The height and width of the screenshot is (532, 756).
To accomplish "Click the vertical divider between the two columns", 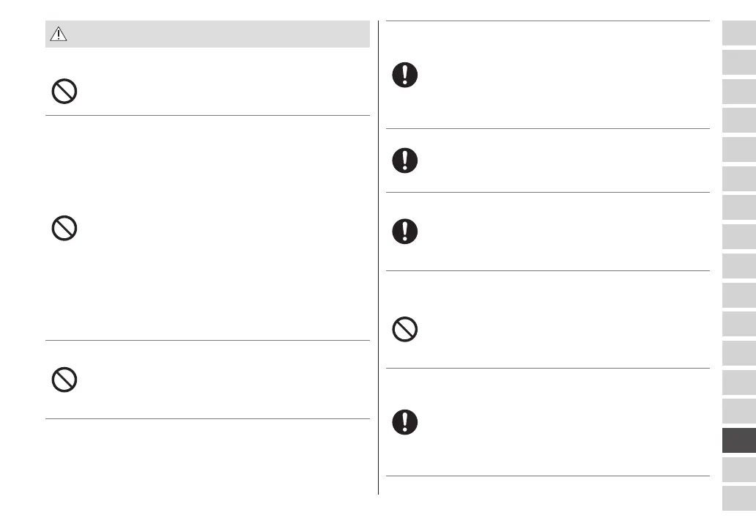I will [x=378, y=256].
